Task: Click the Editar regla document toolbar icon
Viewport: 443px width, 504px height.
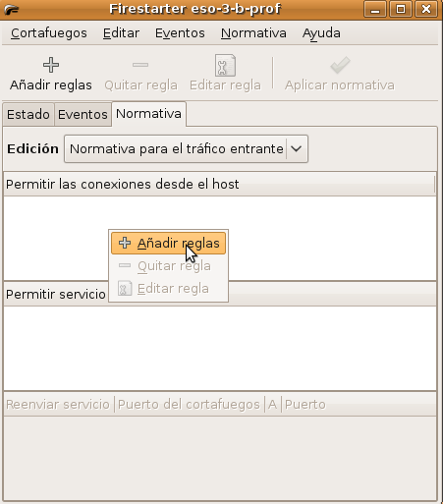Action: pos(225,66)
